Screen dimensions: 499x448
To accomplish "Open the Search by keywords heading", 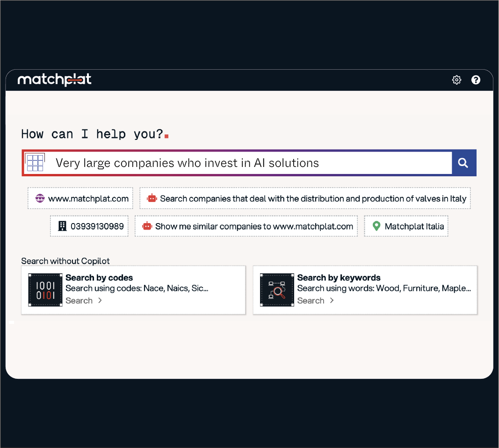I will (x=339, y=278).
